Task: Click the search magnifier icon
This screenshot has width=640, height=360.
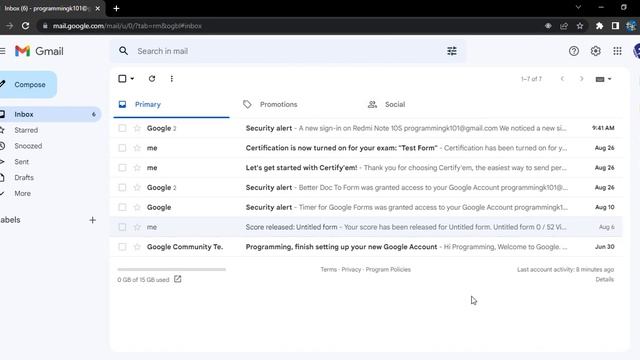Action: click(x=123, y=51)
